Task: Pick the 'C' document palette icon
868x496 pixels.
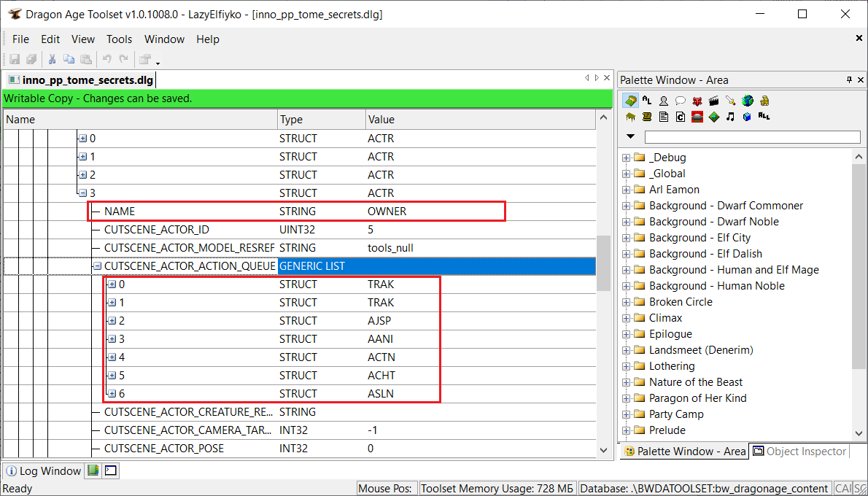Action: click(681, 117)
